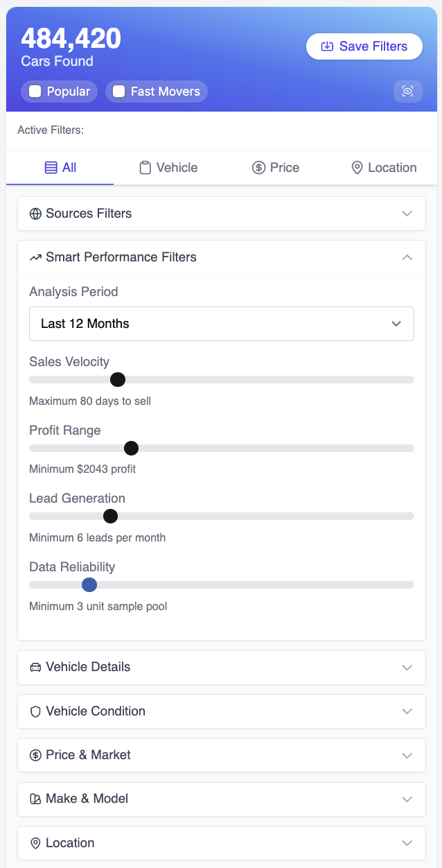
Task: Click the pin icon beside Location section
Action: 35,843
